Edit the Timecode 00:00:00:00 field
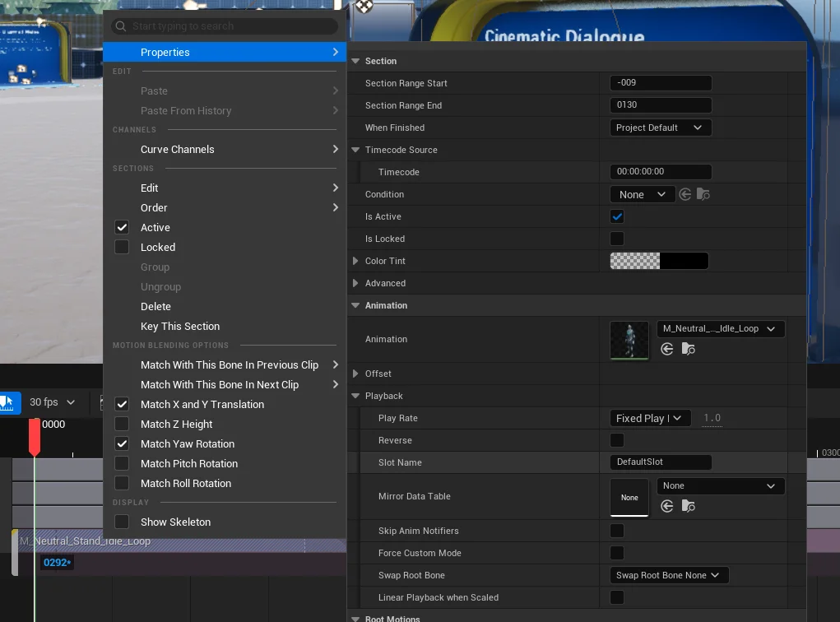 tap(661, 172)
